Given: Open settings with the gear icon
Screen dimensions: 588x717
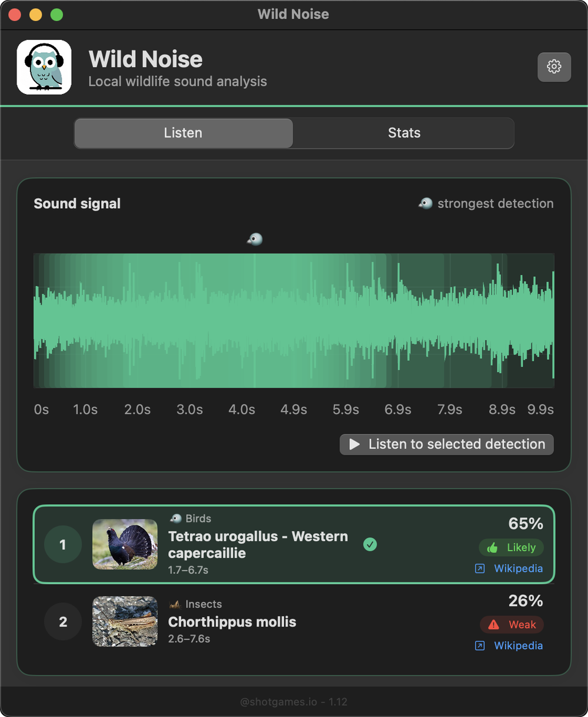Looking at the screenshot, I should click(554, 66).
